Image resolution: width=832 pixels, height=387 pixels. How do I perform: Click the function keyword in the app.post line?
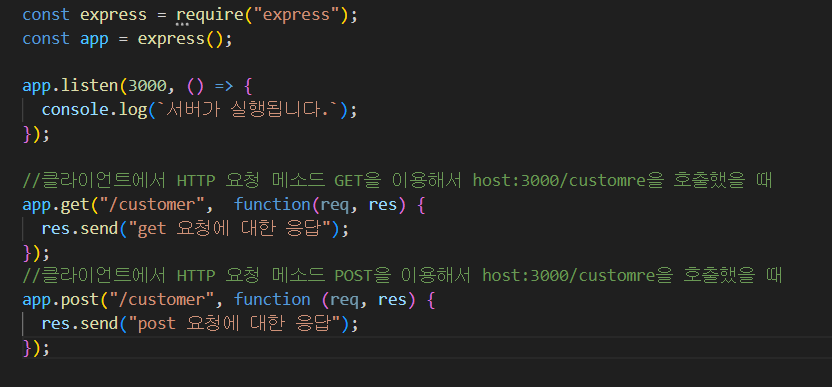pos(272,300)
